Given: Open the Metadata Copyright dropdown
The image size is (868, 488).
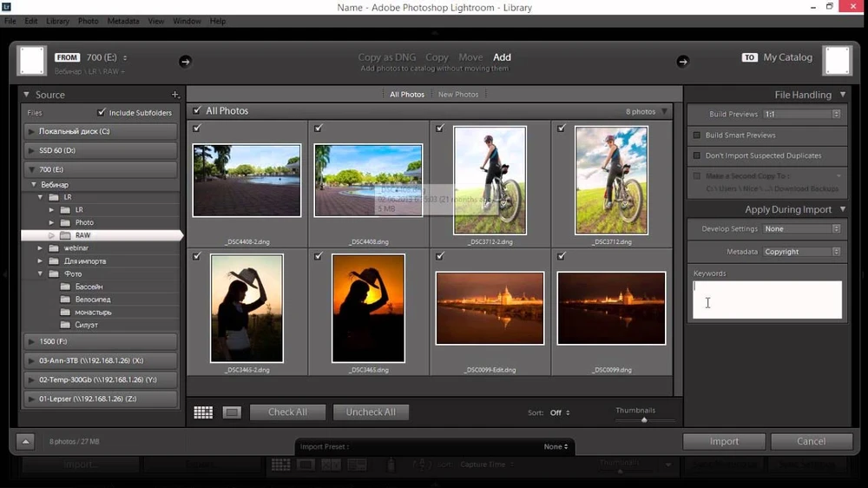Looking at the screenshot, I should click(x=801, y=252).
